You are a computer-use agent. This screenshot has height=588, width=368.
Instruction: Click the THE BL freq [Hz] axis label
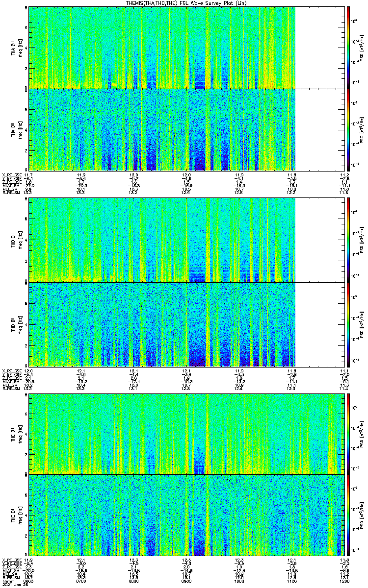(x=20, y=434)
